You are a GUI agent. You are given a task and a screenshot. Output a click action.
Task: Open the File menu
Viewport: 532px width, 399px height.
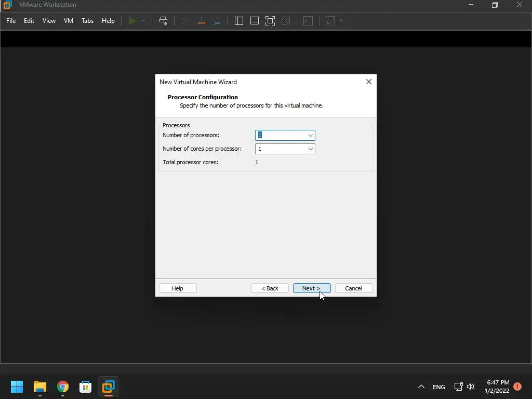(11, 21)
